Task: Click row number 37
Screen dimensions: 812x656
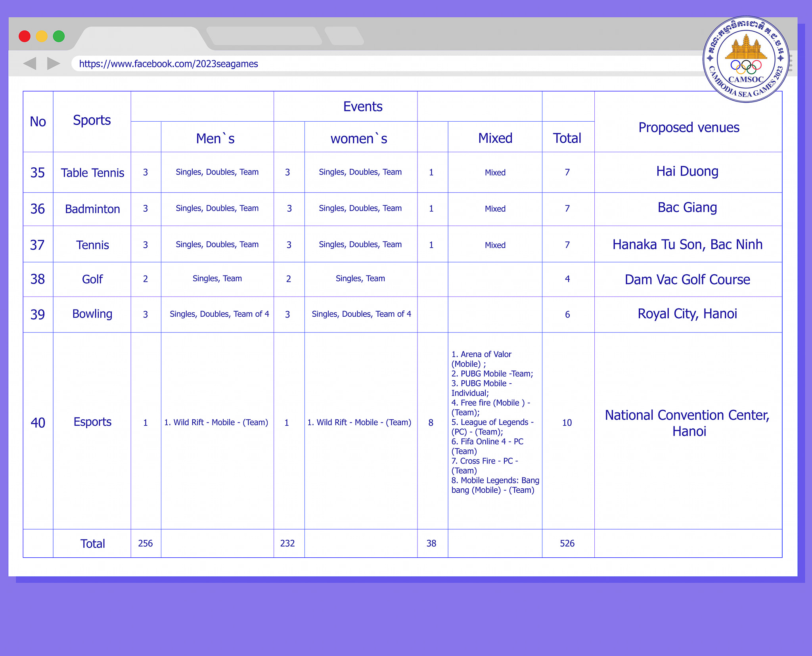Action: click(x=38, y=245)
